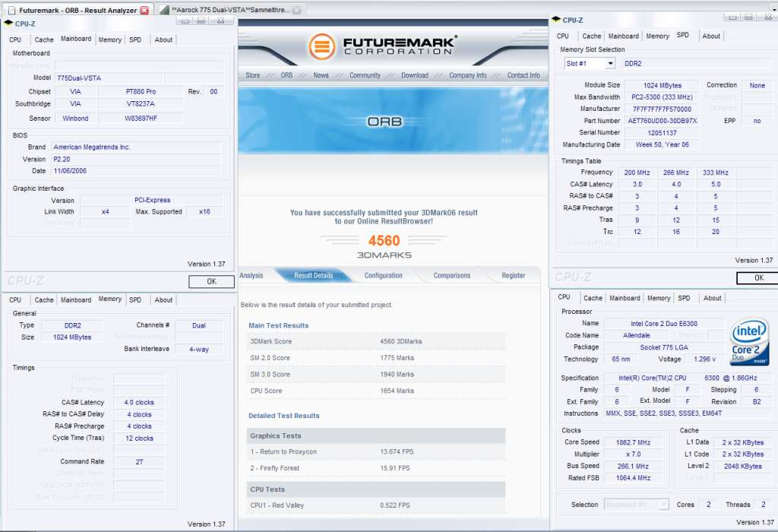
Task: Select Memory tab in the SPD CPU-Z window
Action: click(658, 36)
